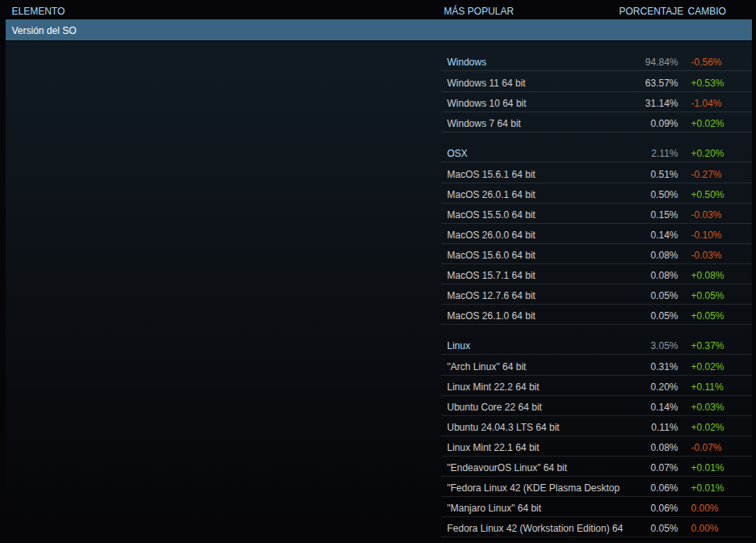Select the Windows 10 64 bit entry
Image resolution: width=756 pixels, height=543 pixels.
pyautogui.click(x=486, y=103)
